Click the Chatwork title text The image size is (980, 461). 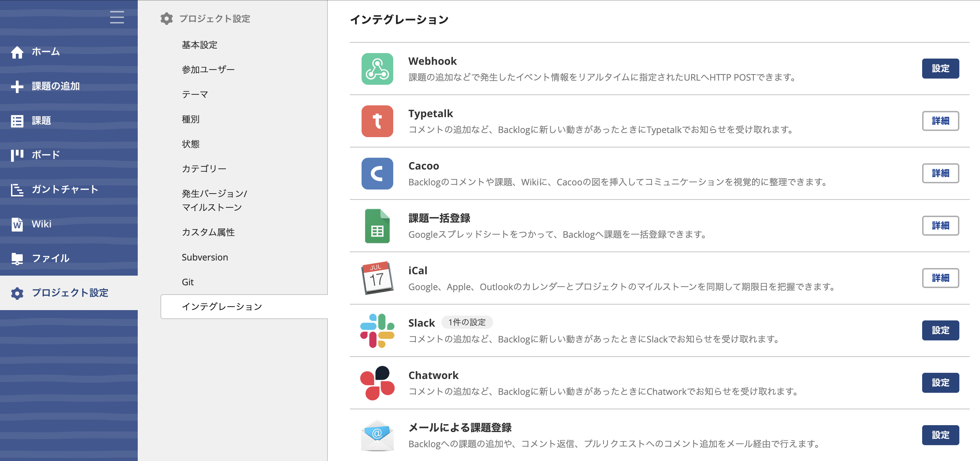(433, 376)
